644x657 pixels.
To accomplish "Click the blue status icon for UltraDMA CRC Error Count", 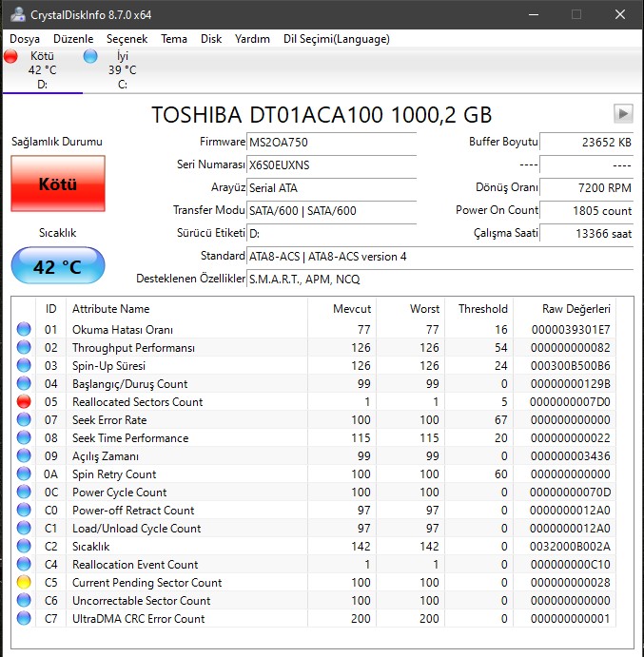I will [x=24, y=619].
